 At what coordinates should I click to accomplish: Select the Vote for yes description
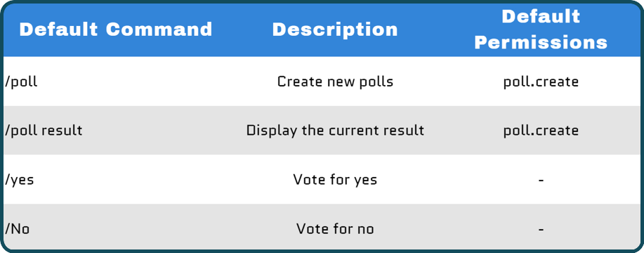coord(335,180)
